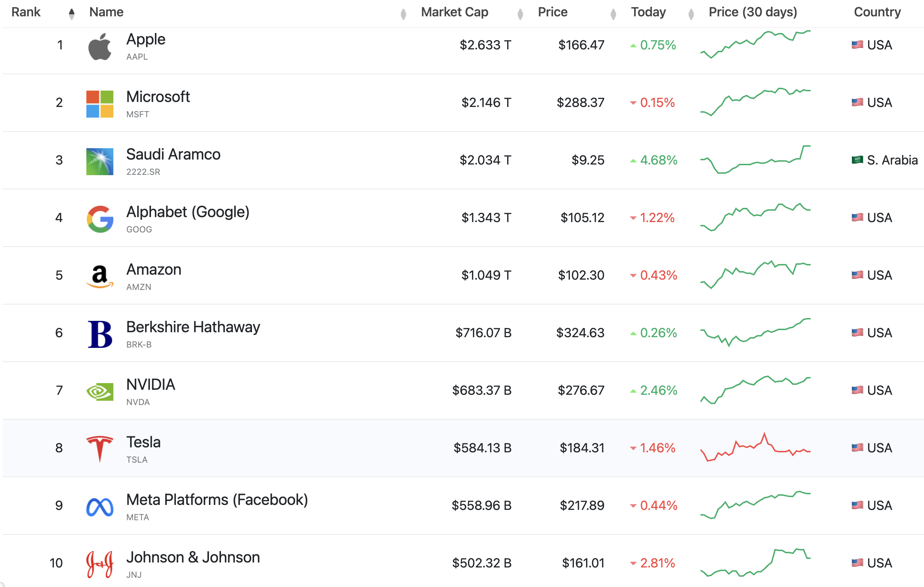Click the Country column header
The image size is (924, 587).
pos(877,12)
